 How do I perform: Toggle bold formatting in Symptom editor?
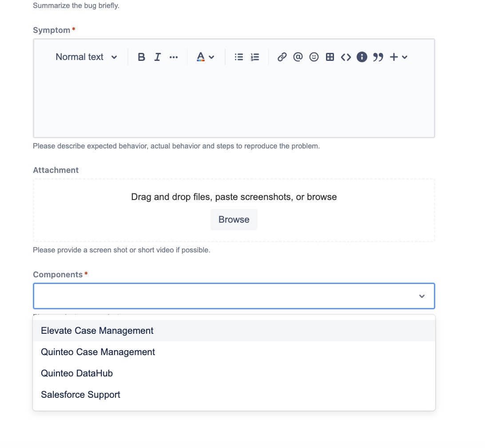[141, 57]
